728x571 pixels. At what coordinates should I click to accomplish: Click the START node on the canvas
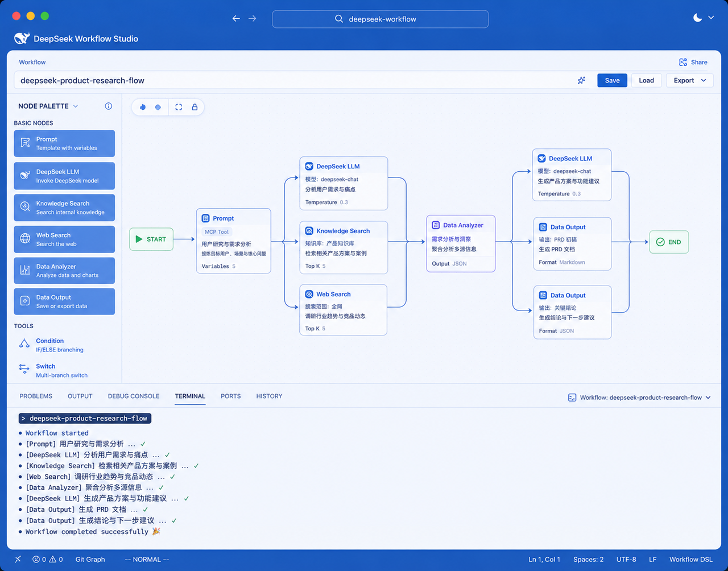[x=151, y=239]
